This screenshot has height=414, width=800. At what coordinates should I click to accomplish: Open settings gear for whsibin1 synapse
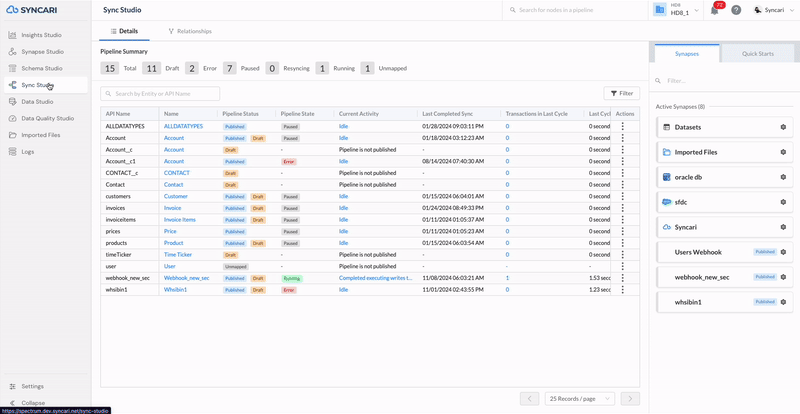783,302
